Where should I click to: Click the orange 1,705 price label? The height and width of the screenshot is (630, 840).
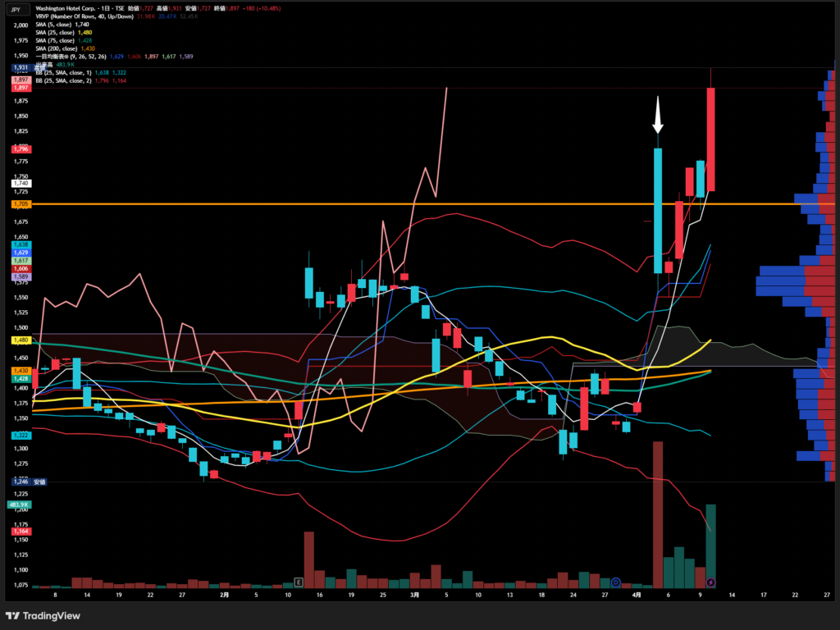pyautogui.click(x=21, y=203)
